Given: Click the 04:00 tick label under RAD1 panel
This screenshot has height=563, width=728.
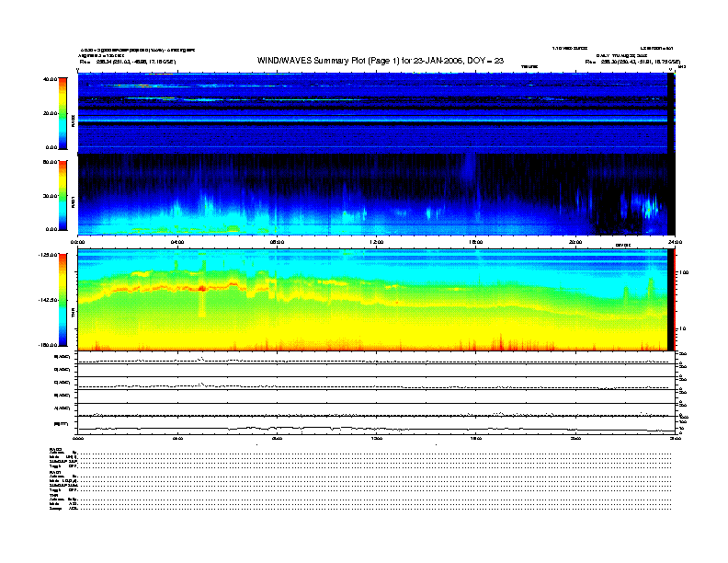Looking at the screenshot, I should [x=177, y=242].
